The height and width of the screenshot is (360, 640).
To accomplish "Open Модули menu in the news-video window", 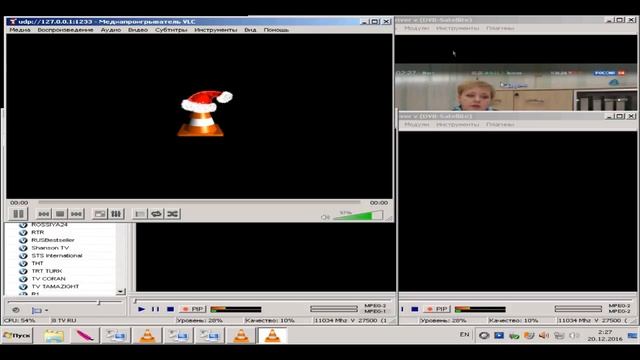I will [x=416, y=28].
